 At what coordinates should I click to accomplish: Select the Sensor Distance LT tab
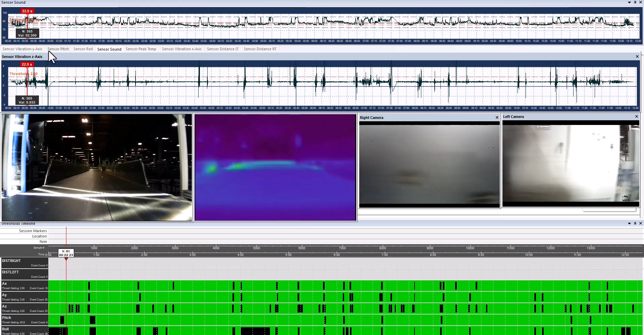point(222,49)
